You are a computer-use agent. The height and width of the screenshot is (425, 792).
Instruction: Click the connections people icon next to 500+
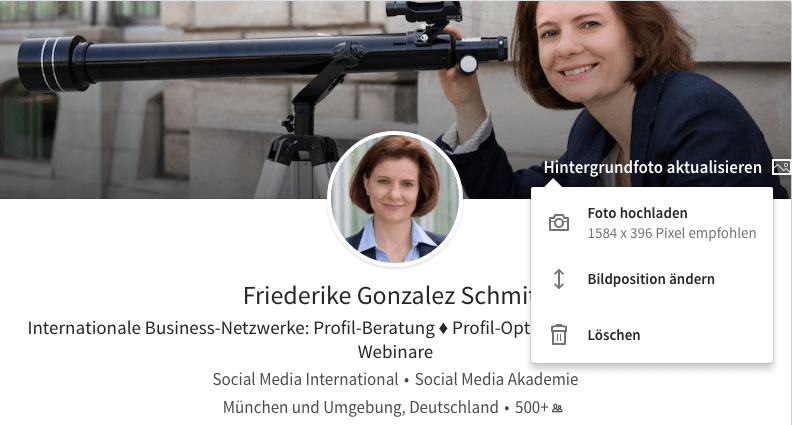[557, 408]
